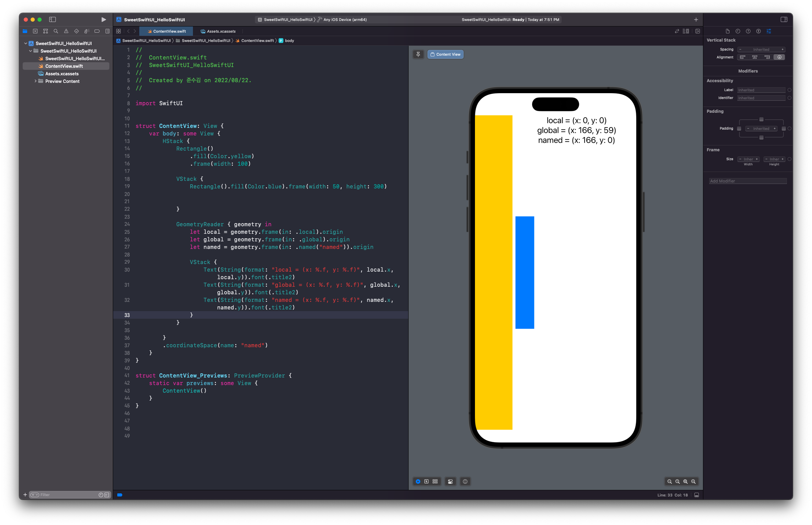Pin the preview with the pin icon
This screenshot has height=525, width=812.
(418, 54)
